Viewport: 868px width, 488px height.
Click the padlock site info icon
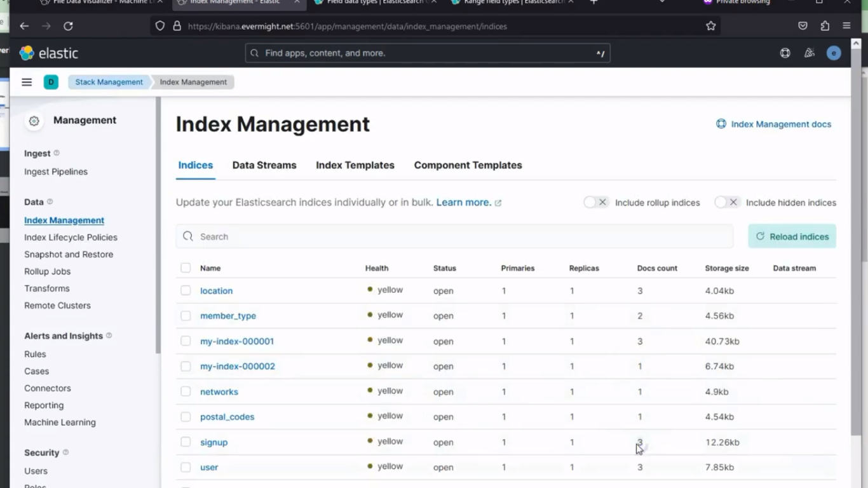pyautogui.click(x=177, y=26)
